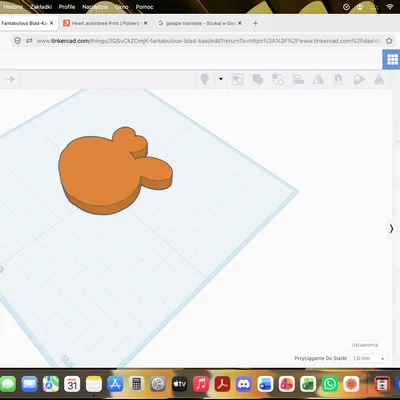Image resolution: width=400 pixels, height=400 pixels.
Task: Open the Narzędzia menu
Action: [95, 7]
